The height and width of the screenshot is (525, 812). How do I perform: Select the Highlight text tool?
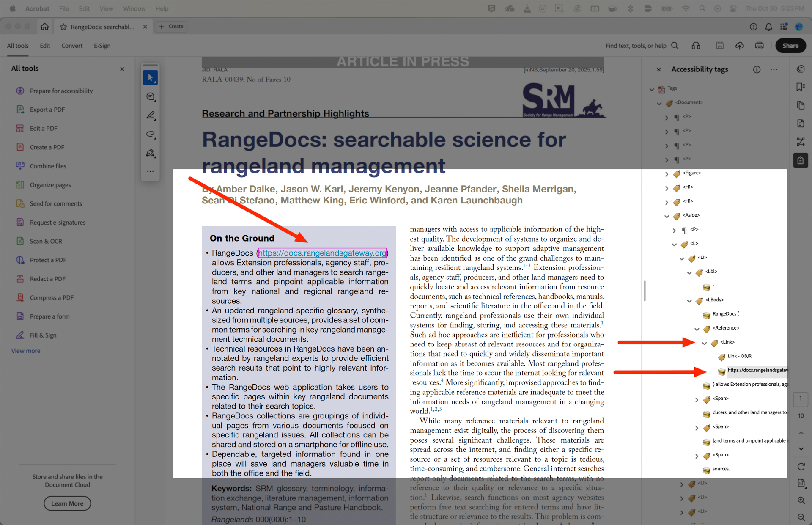pos(150,115)
